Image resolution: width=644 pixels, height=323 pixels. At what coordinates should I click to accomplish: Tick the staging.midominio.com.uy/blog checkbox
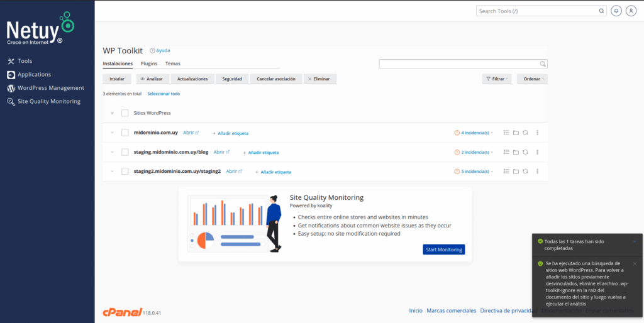click(125, 152)
